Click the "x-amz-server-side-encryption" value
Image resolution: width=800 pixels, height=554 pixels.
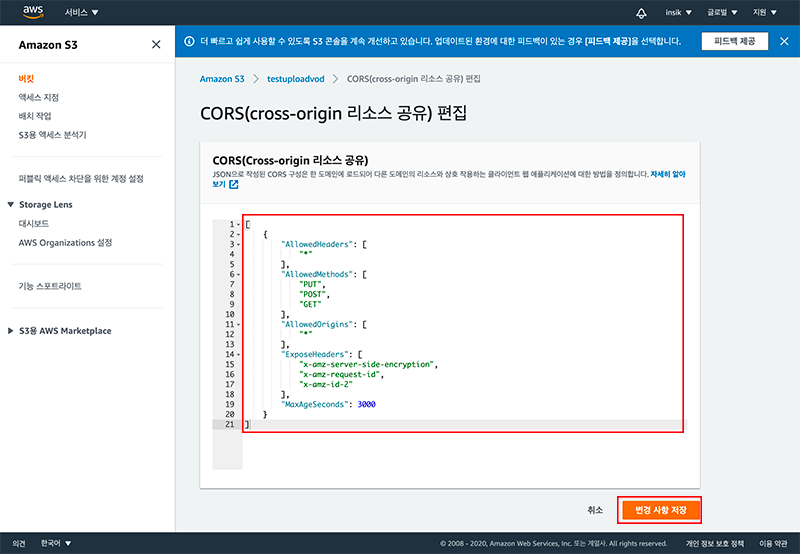pyautogui.click(x=366, y=364)
